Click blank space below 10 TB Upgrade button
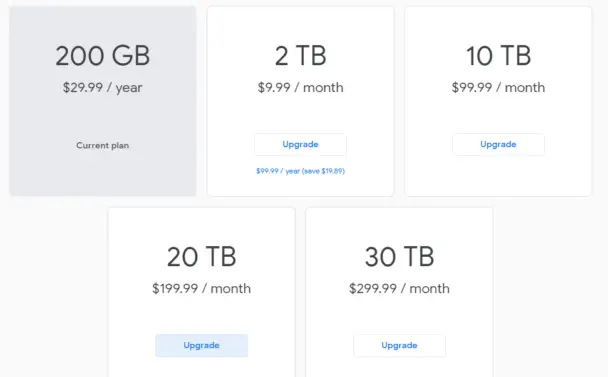The height and width of the screenshot is (377, 608). point(498,175)
